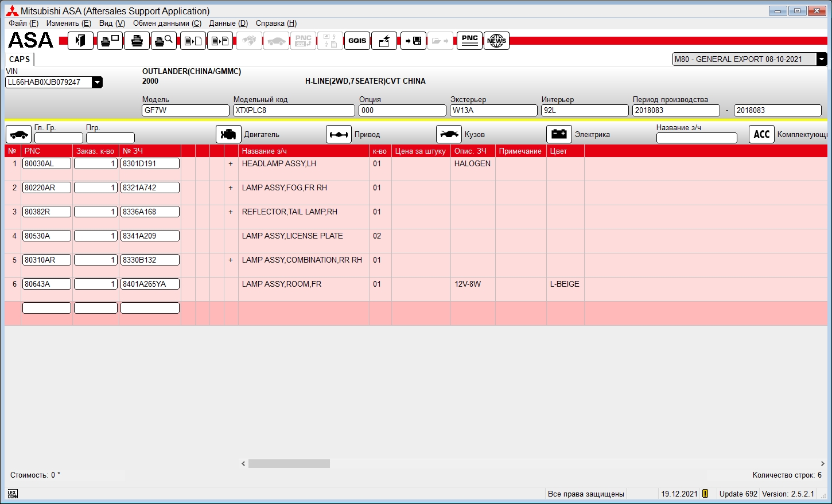Open the M80 General Export catalog dropdown

(822, 59)
